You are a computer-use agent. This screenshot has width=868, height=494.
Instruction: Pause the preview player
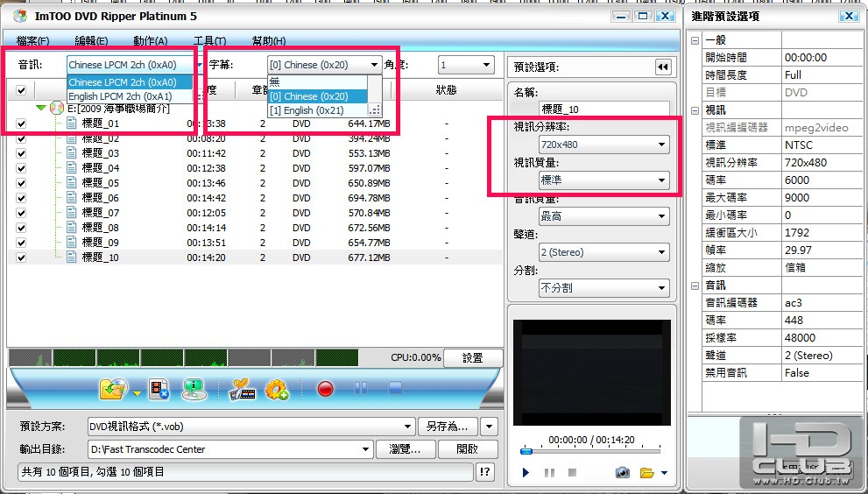(549, 472)
